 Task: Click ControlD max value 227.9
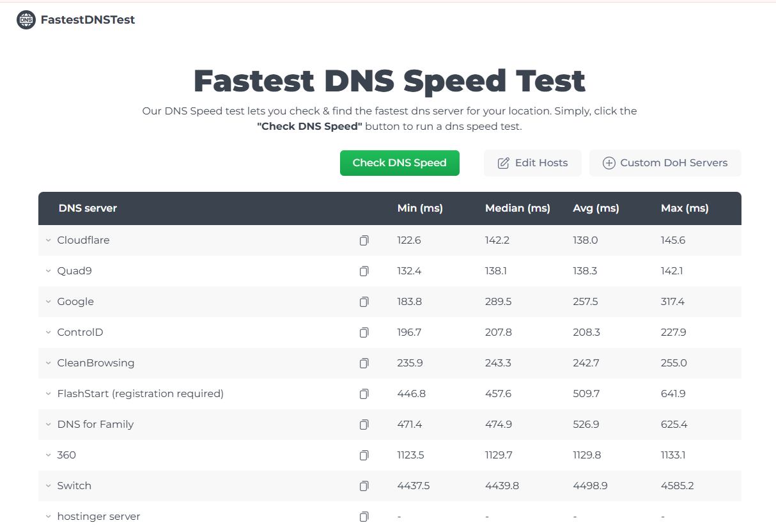674,332
